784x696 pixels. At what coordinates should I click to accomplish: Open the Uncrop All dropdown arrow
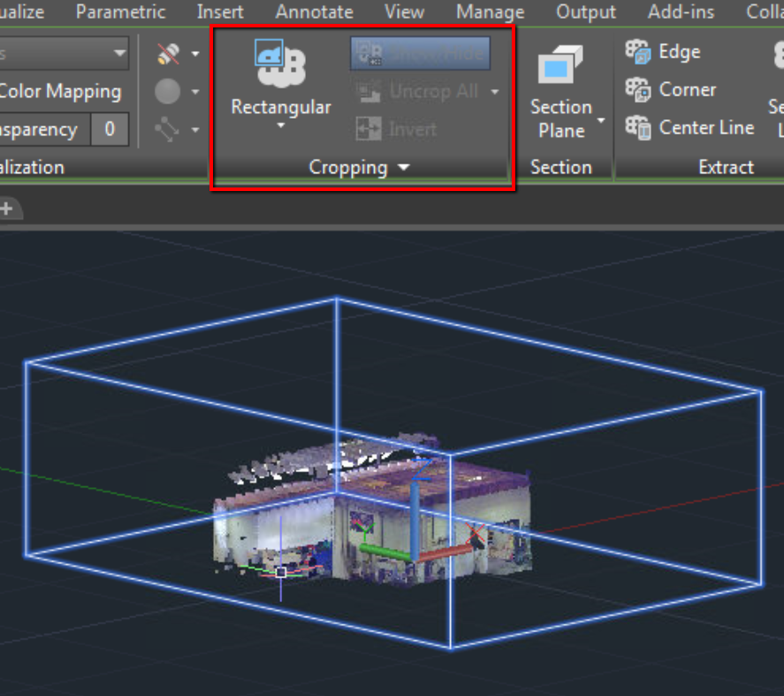coord(495,90)
